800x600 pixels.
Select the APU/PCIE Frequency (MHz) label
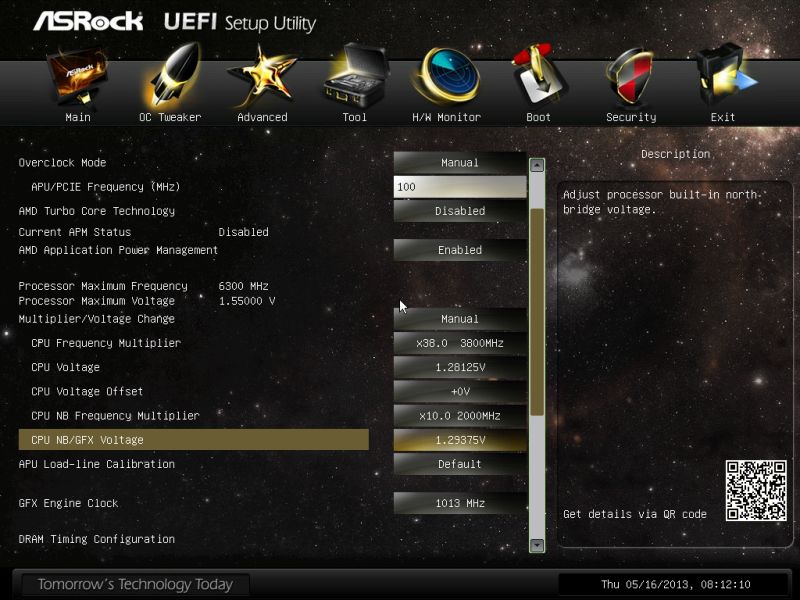click(x=106, y=187)
